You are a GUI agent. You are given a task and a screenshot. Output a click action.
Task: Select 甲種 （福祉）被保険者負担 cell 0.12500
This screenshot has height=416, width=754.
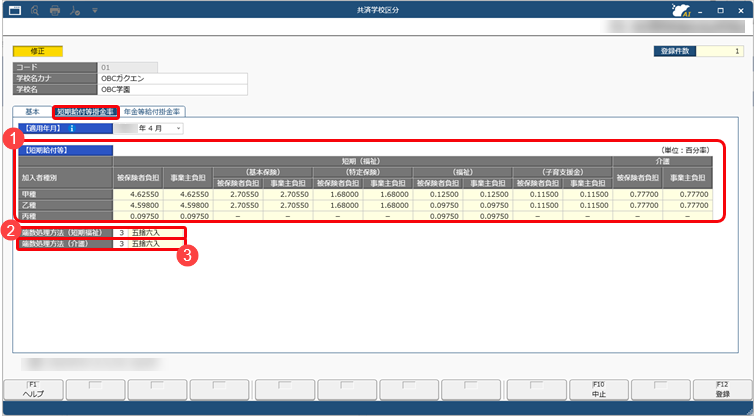click(438, 194)
